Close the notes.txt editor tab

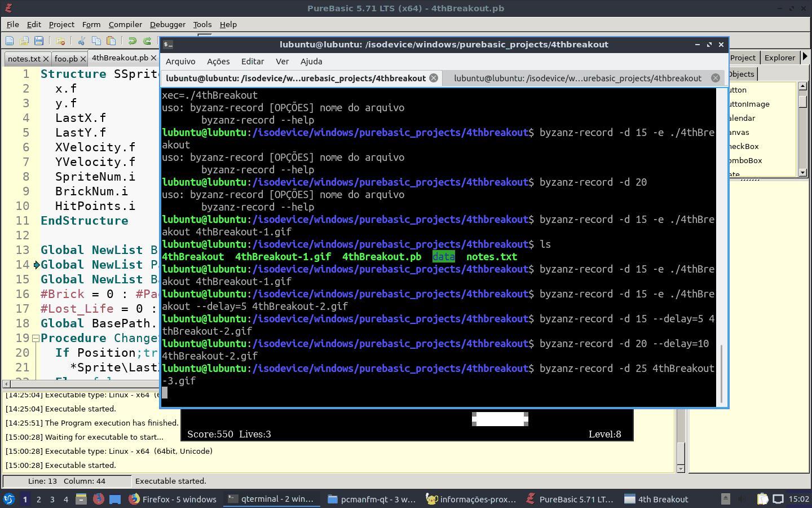[x=46, y=59]
